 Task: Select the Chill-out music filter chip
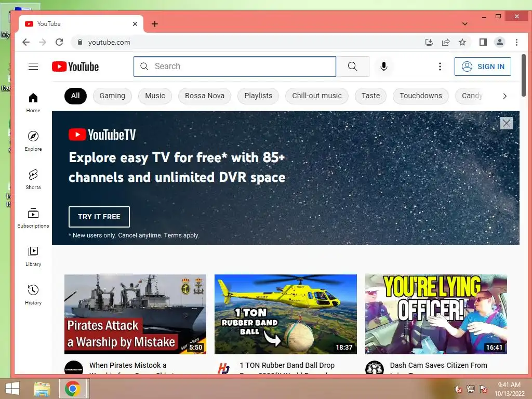(317, 96)
